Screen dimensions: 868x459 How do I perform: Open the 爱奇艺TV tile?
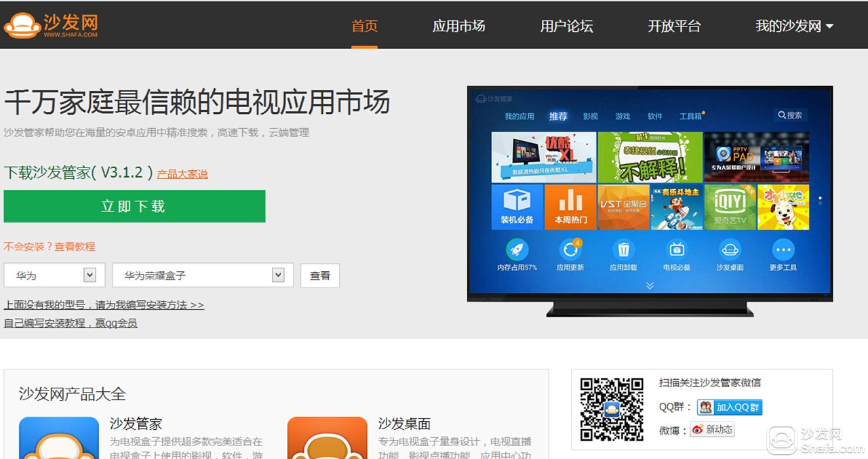pos(730,207)
